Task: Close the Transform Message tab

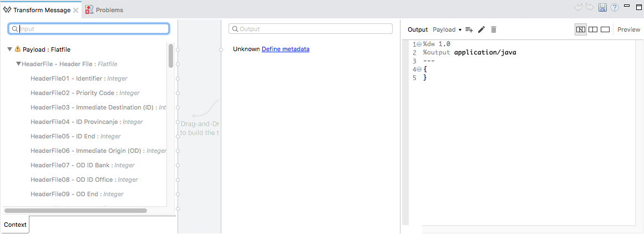Action: pos(75,10)
